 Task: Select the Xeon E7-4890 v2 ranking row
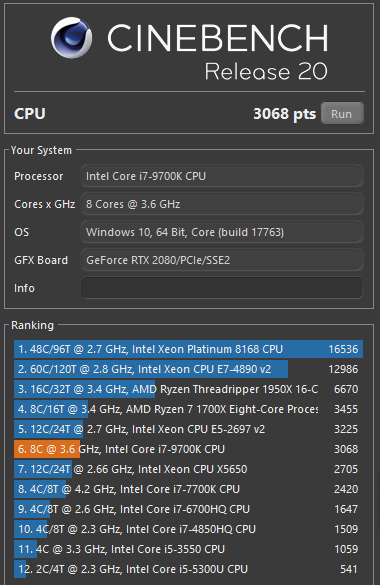click(x=188, y=369)
